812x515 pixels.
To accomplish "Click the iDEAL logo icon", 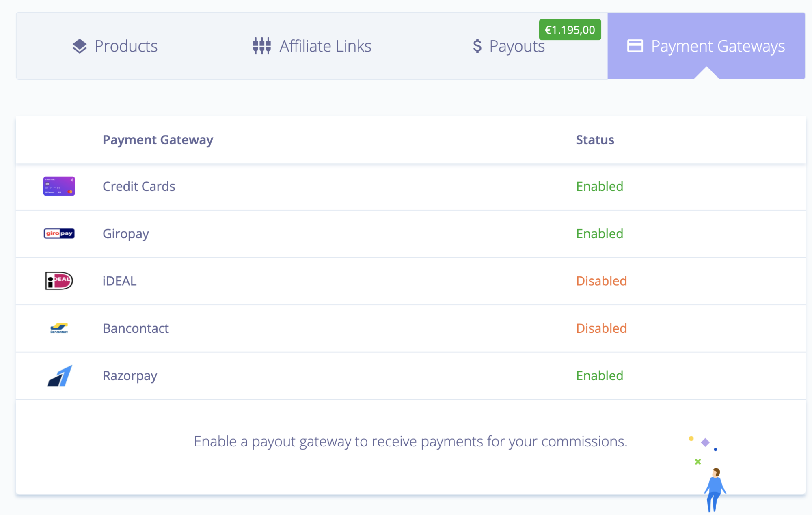I will coord(59,281).
